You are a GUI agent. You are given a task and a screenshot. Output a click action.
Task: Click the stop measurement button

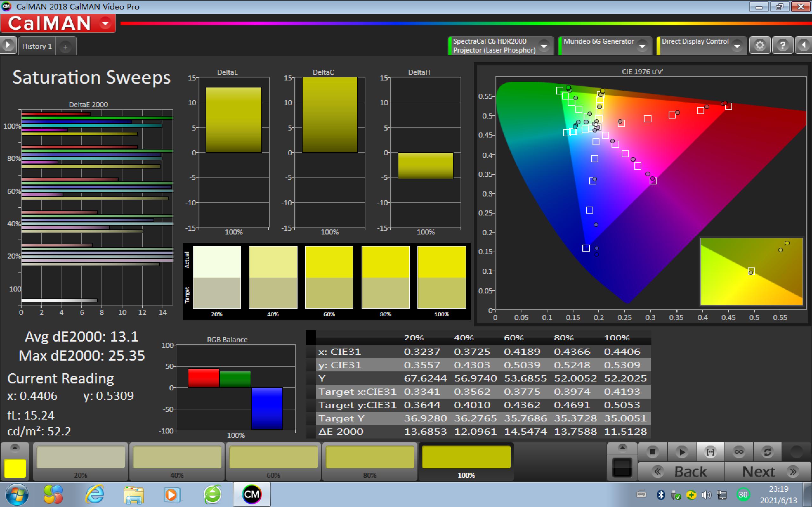652,452
